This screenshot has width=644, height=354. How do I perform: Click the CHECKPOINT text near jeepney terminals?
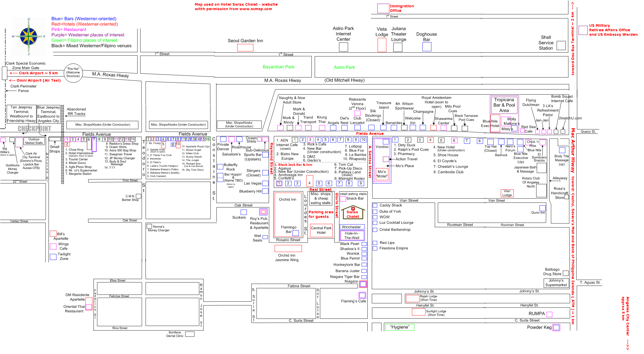pos(34,129)
